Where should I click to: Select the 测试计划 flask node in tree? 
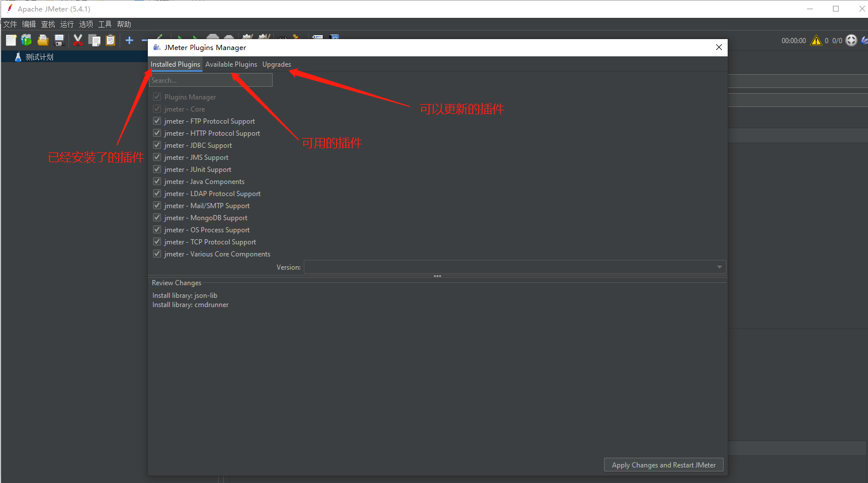pyautogui.click(x=34, y=57)
